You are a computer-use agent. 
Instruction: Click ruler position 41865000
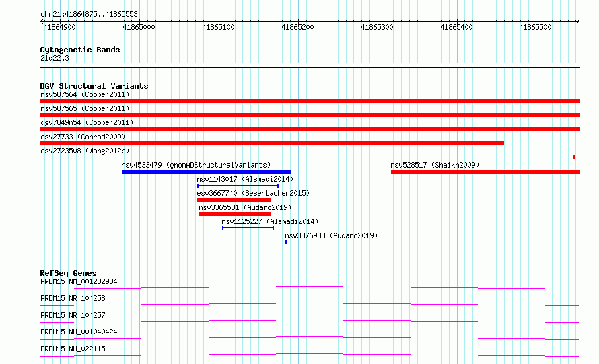click(139, 27)
